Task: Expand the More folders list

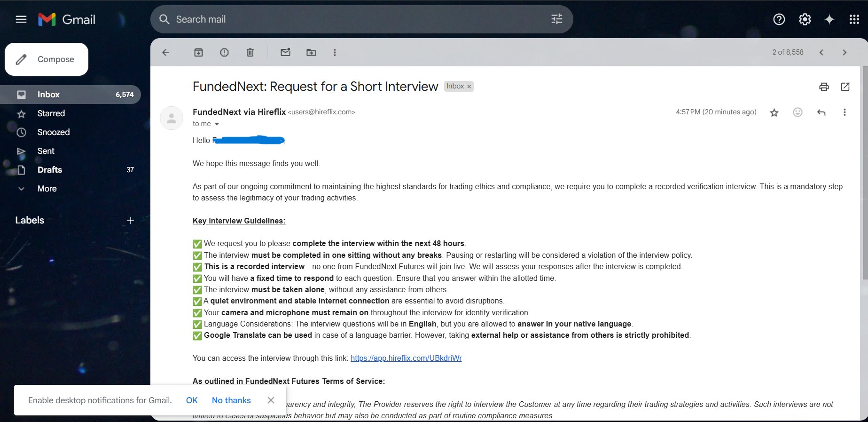Action: [x=47, y=189]
